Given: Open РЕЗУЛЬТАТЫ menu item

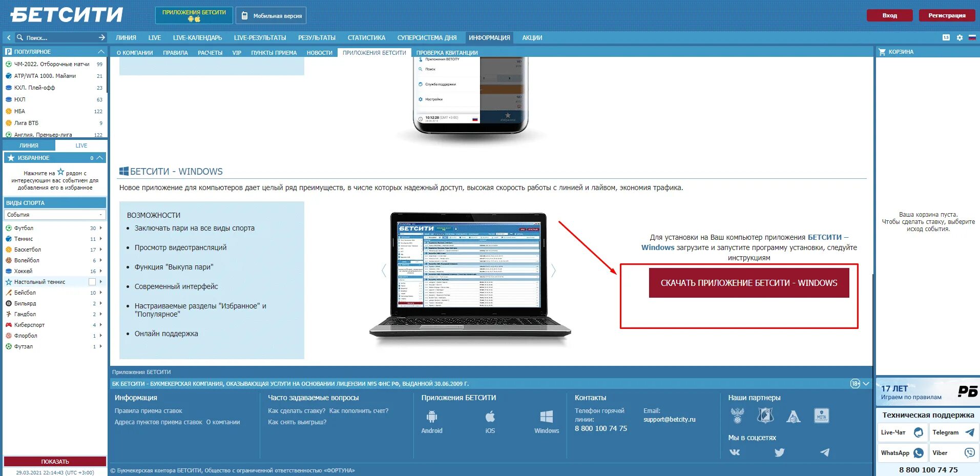Looking at the screenshot, I should [x=317, y=37].
